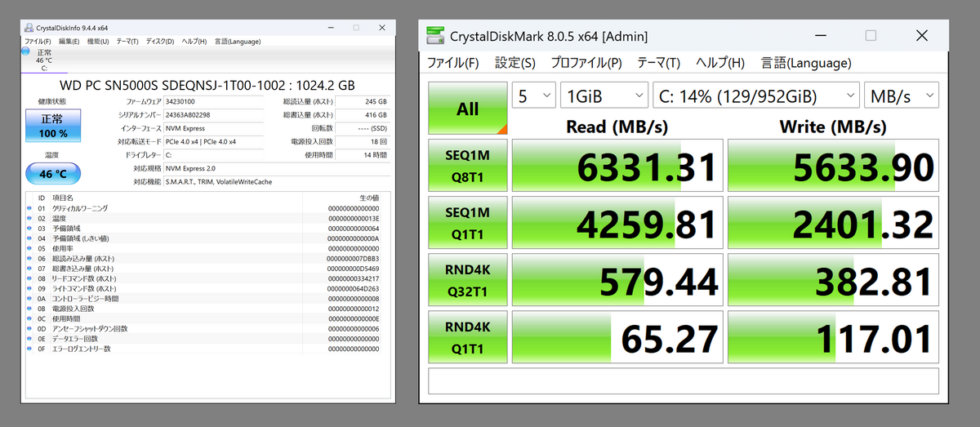Open ディスク(D) menu in CrystalDiskInfo
The width and height of the screenshot is (980, 427).
160,42
